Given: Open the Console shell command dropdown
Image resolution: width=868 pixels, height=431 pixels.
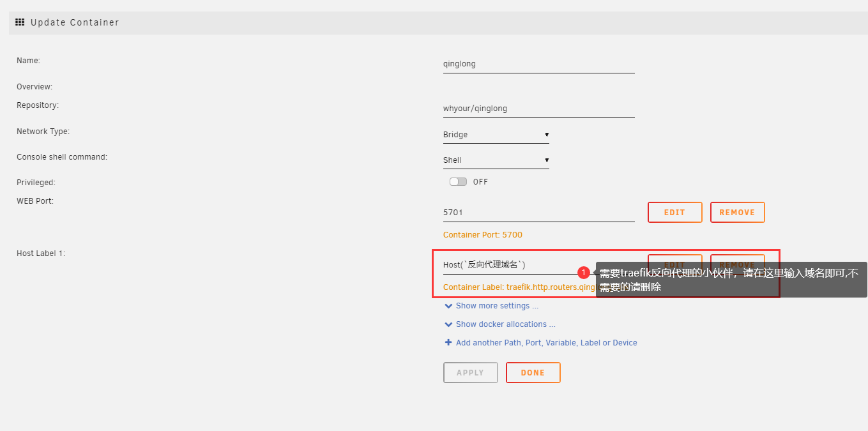Looking at the screenshot, I should click(x=496, y=160).
